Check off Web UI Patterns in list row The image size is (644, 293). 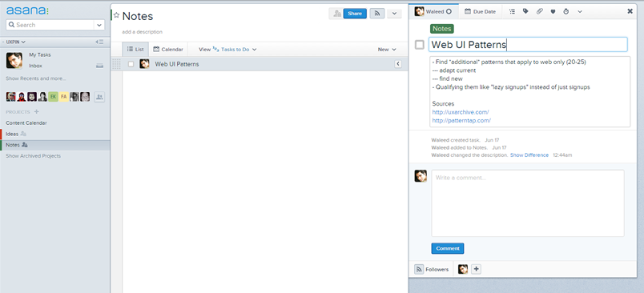pyautogui.click(x=131, y=64)
